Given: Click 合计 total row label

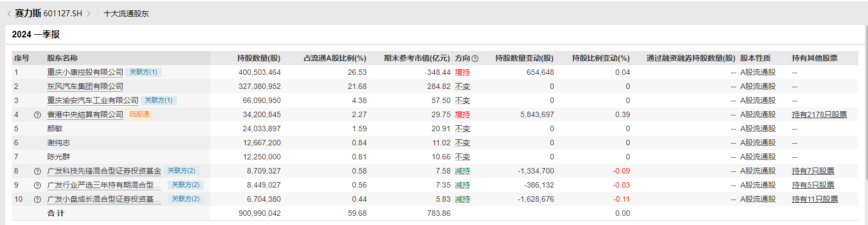Looking at the screenshot, I should tap(56, 213).
